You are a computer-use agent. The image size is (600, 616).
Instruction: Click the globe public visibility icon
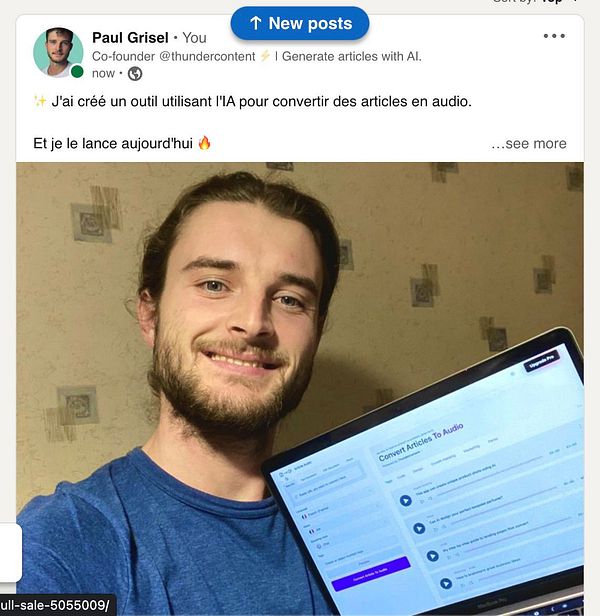[x=135, y=73]
